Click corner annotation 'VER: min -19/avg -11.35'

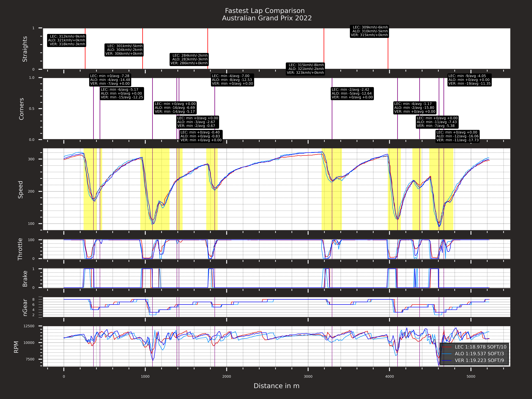tap(469, 83)
